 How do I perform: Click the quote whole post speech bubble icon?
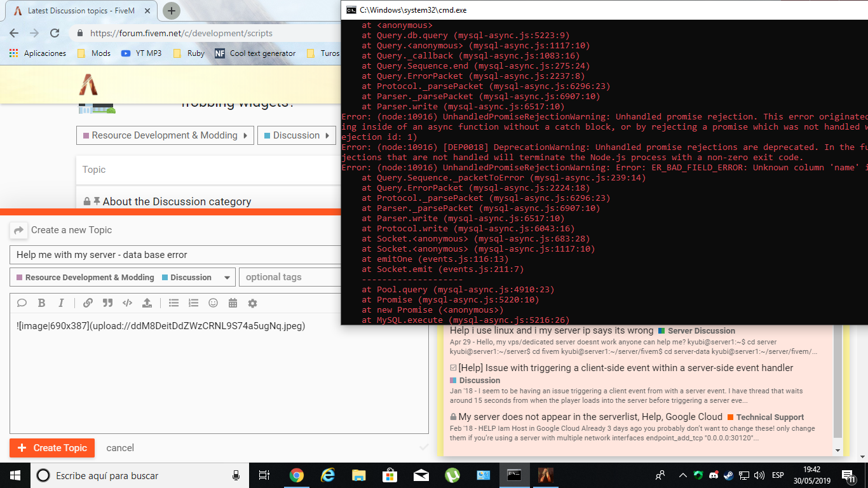pyautogui.click(x=22, y=303)
